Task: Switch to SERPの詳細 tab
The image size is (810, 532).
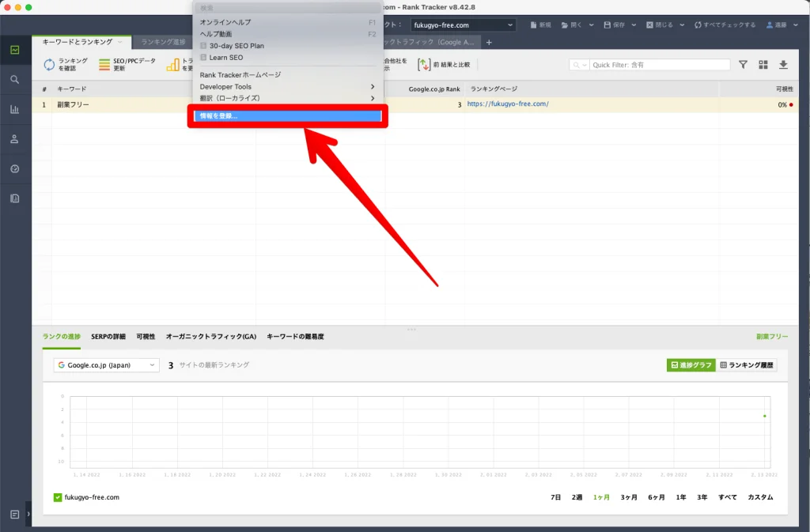Action: coord(108,337)
